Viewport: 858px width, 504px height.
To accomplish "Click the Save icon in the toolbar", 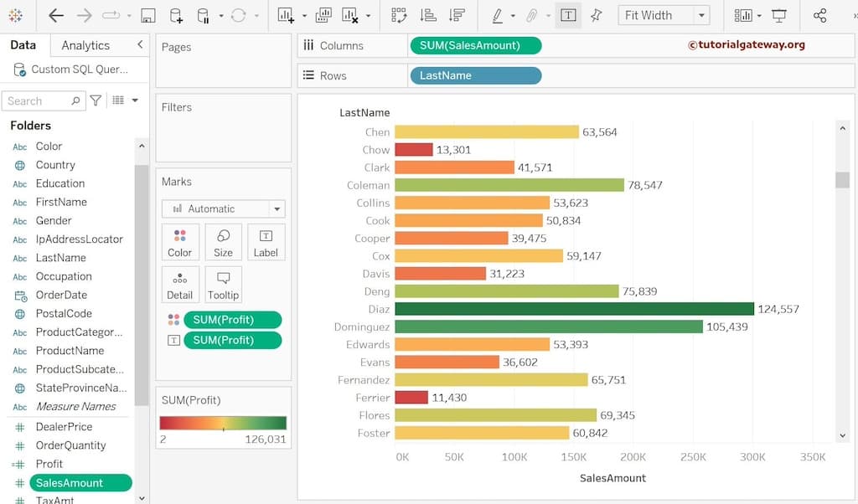I will click(149, 14).
